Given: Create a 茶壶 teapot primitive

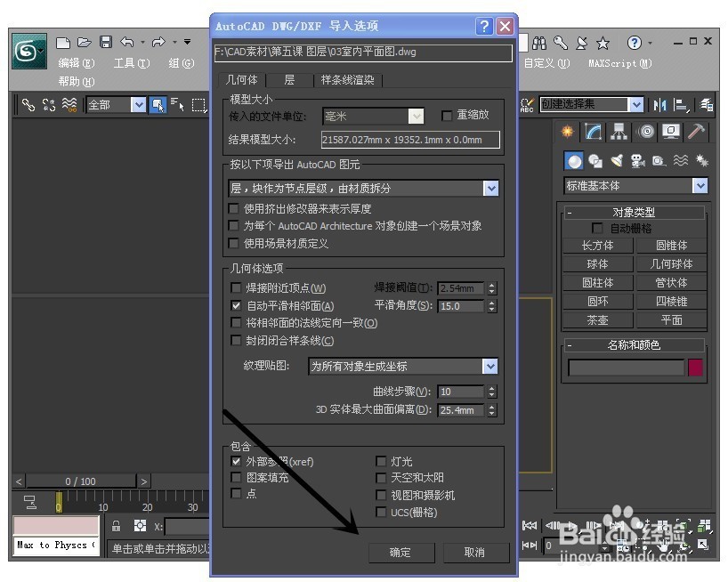Looking at the screenshot, I should point(597,319).
